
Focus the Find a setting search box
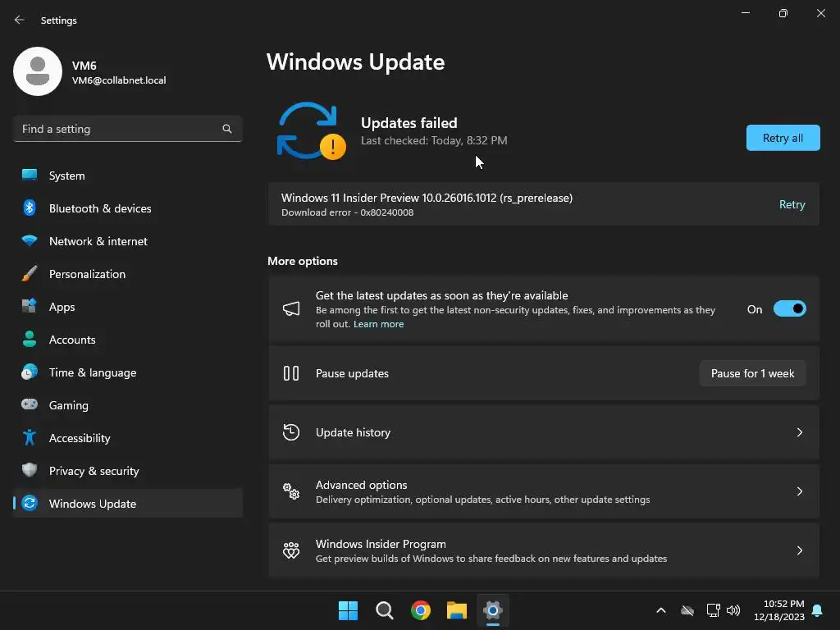click(x=127, y=129)
